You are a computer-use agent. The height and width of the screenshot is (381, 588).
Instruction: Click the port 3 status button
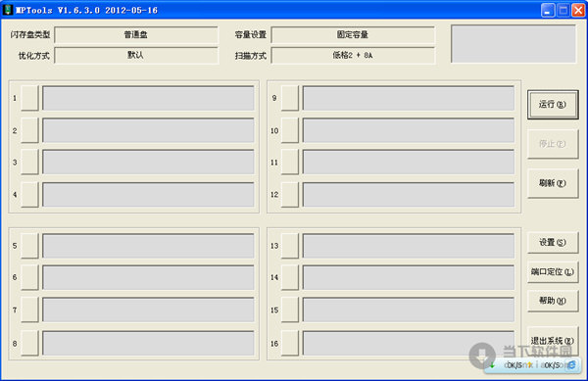pyautogui.click(x=29, y=163)
